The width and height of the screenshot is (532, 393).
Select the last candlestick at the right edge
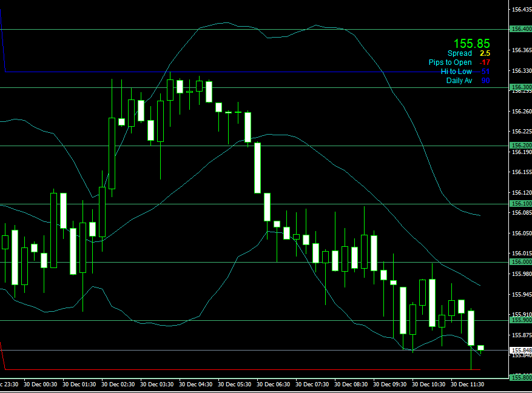[x=480, y=348]
